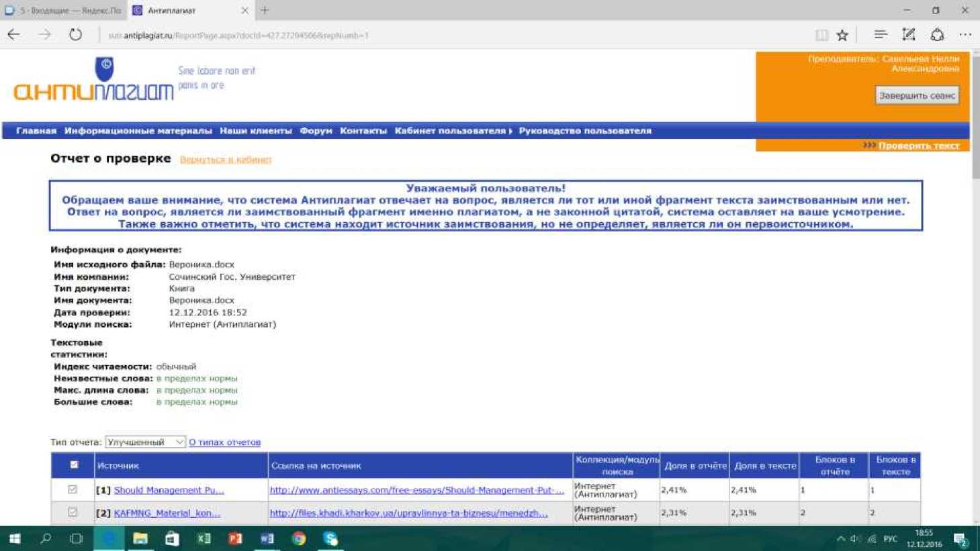Click the Ссылка на источник column header
Image resolution: width=980 pixels, height=551 pixels.
(x=420, y=466)
